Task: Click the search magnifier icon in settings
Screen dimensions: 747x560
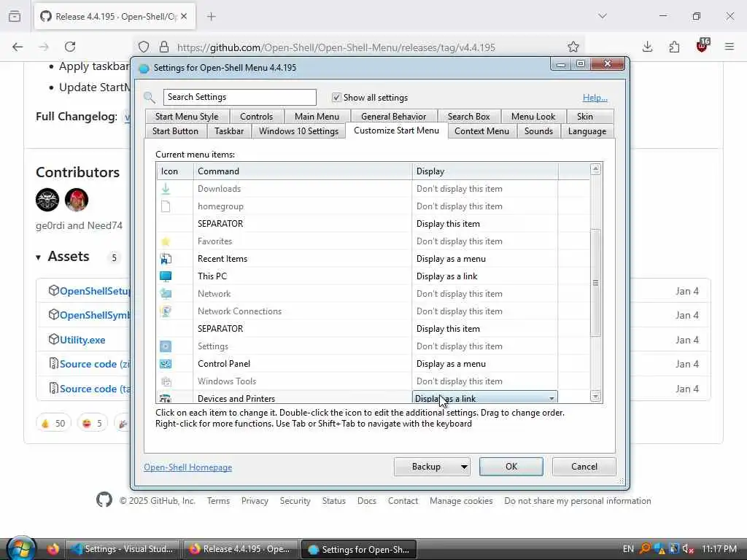Action: (x=150, y=98)
